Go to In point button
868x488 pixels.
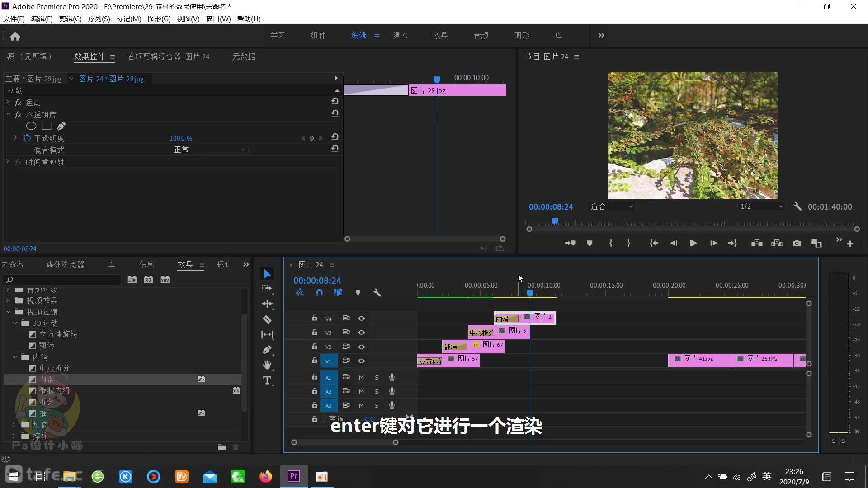[x=654, y=243]
